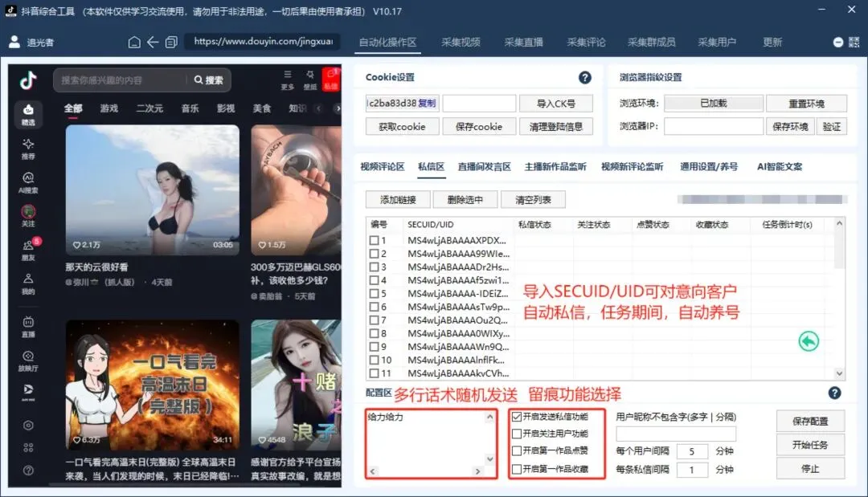Open the AI智能文案 tab

pyautogui.click(x=780, y=167)
